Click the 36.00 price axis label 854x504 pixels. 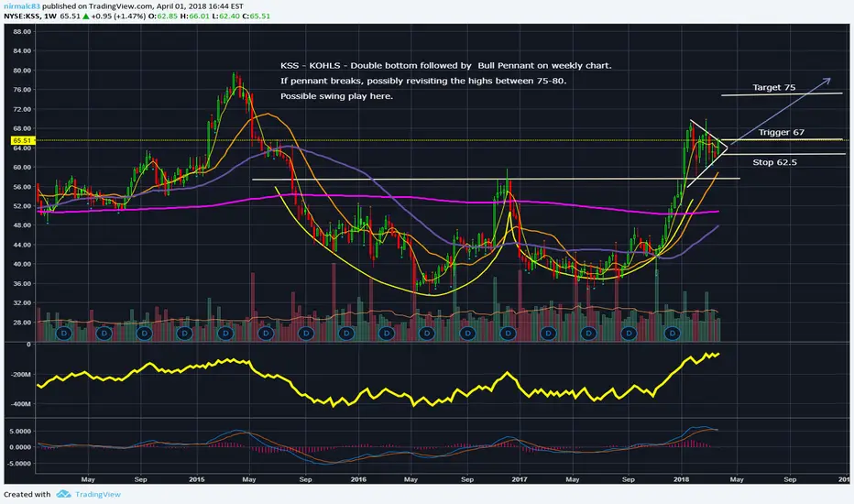click(22, 283)
